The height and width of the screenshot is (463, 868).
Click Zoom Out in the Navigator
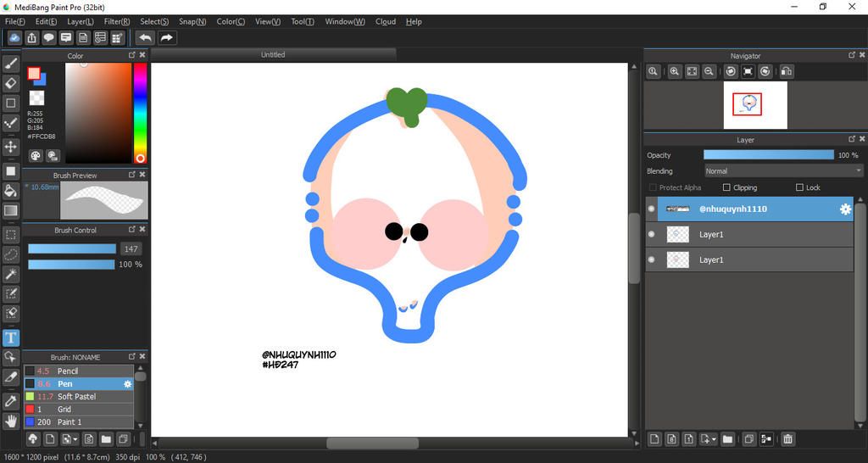(708, 71)
